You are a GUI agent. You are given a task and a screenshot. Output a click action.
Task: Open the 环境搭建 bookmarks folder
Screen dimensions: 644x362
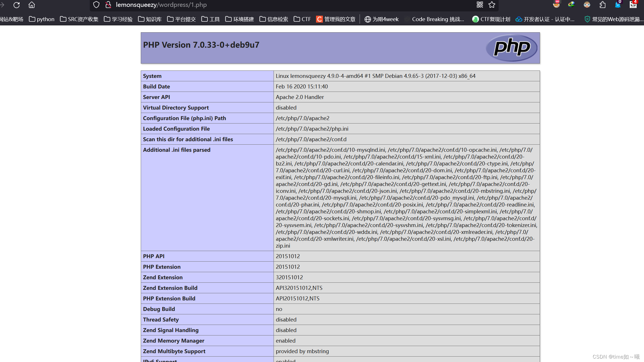pos(240,19)
